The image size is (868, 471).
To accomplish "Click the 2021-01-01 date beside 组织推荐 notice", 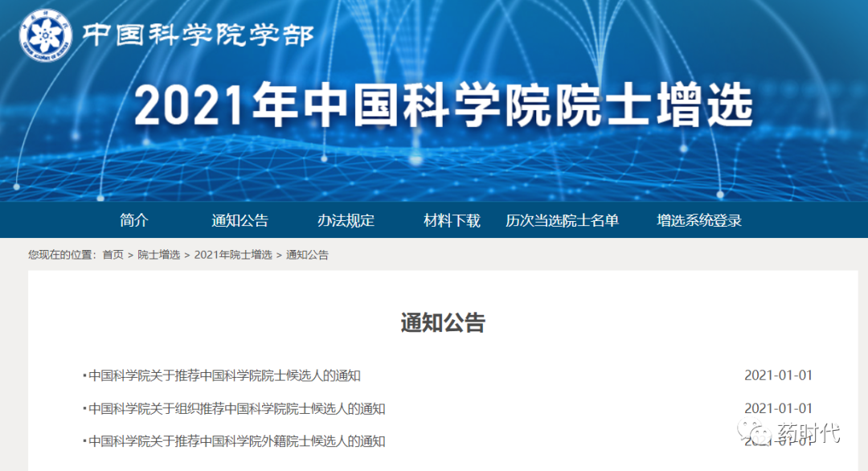I will coord(778,408).
